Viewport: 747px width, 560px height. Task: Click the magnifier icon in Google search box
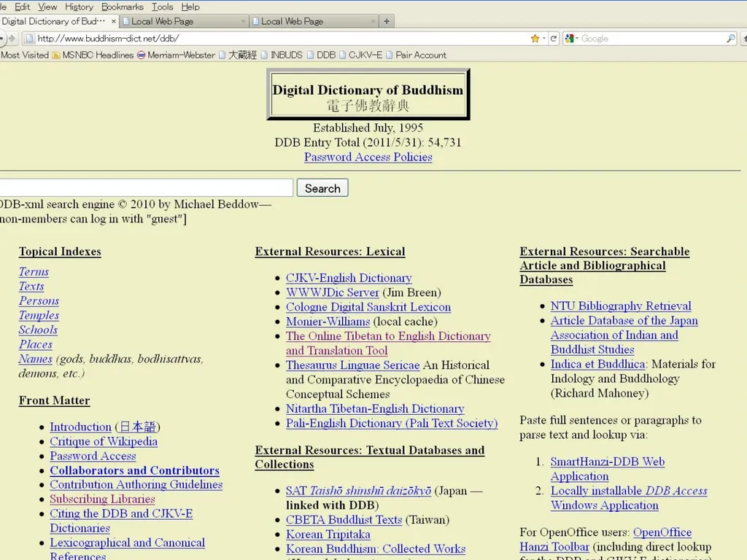tap(730, 39)
